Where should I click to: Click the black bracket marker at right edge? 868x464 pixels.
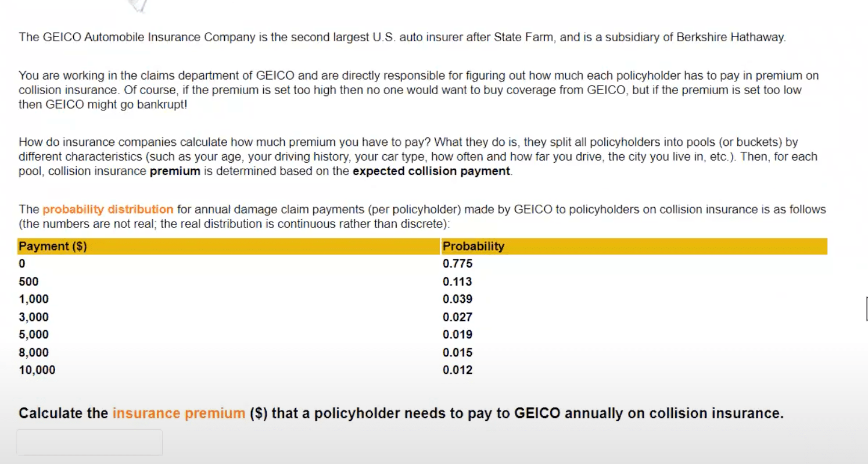pos(866,308)
